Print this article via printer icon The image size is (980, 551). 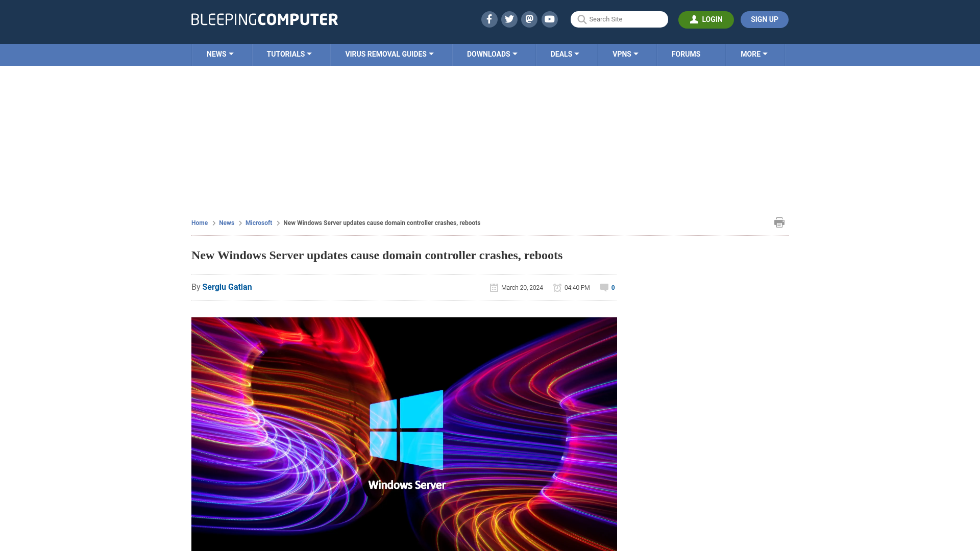(779, 222)
